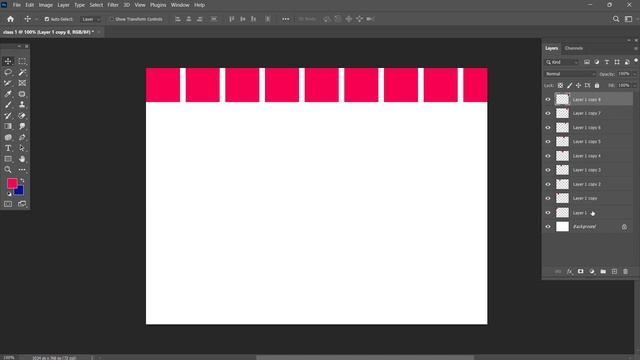The height and width of the screenshot is (360, 640).
Task: Enable Show Transform Controls checkbox
Action: point(111,19)
